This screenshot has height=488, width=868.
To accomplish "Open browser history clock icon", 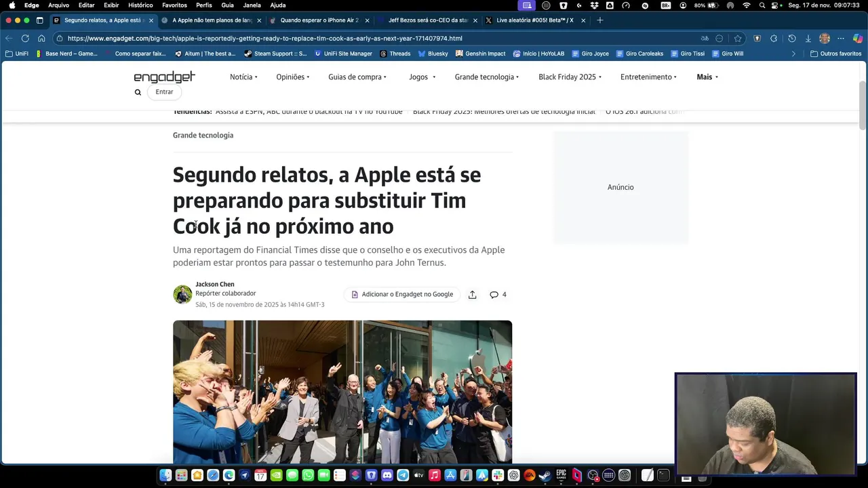I will tap(791, 39).
